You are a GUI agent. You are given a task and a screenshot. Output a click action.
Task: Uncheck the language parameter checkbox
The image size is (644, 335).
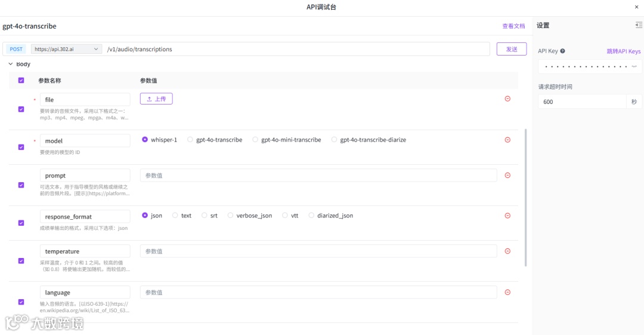pyautogui.click(x=21, y=302)
